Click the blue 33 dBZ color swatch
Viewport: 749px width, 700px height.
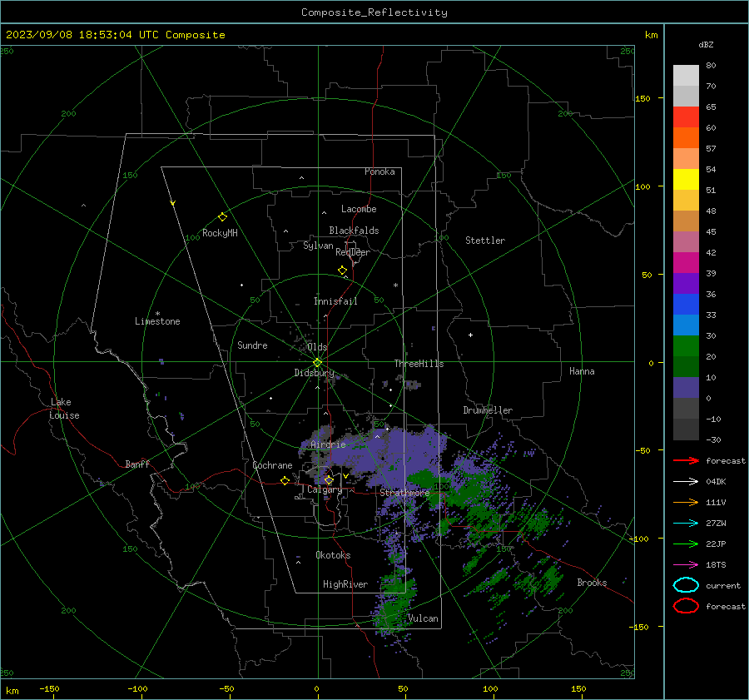pyautogui.click(x=686, y=305)
